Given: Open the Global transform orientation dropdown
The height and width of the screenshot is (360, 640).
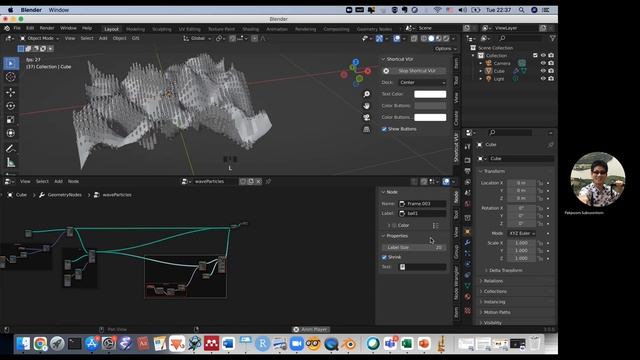Looking at the screenshot, I should coord(197,38).
